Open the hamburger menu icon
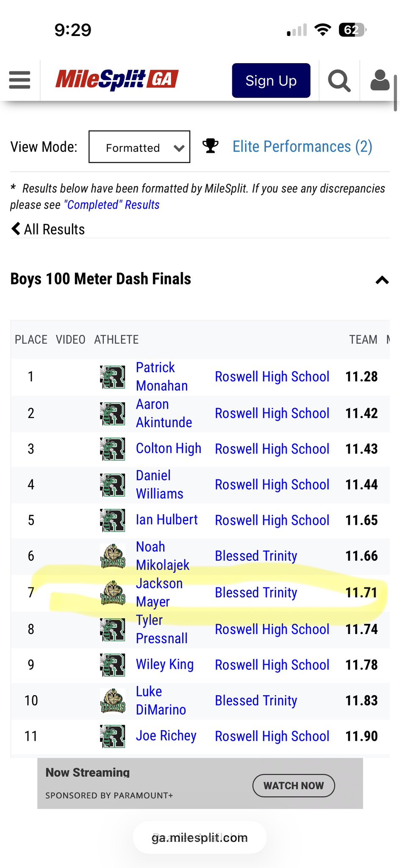 click(19, 80)
